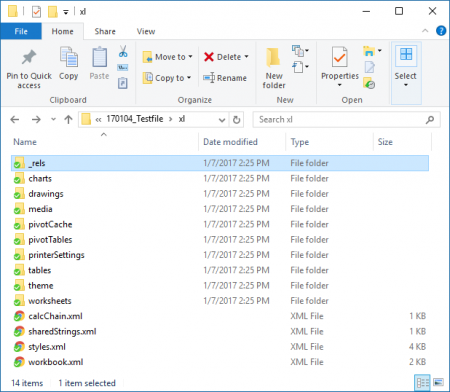450x392 pixels.
Task: Click the Paste shortcut icon
Action: [123, 83]
